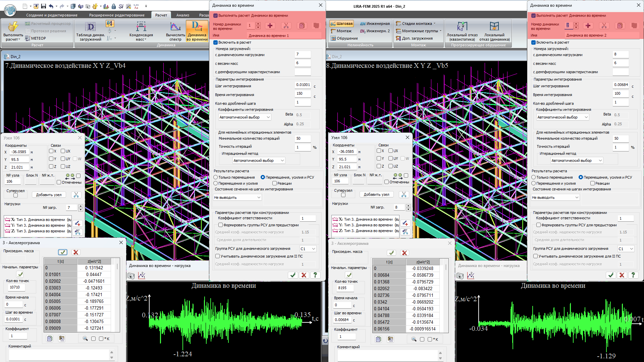Viewport: 644px width, 362px height.
Task: Tick Учитывать динамическое загружение in Динамика во времени 1
Action: (x=218, y=256)
